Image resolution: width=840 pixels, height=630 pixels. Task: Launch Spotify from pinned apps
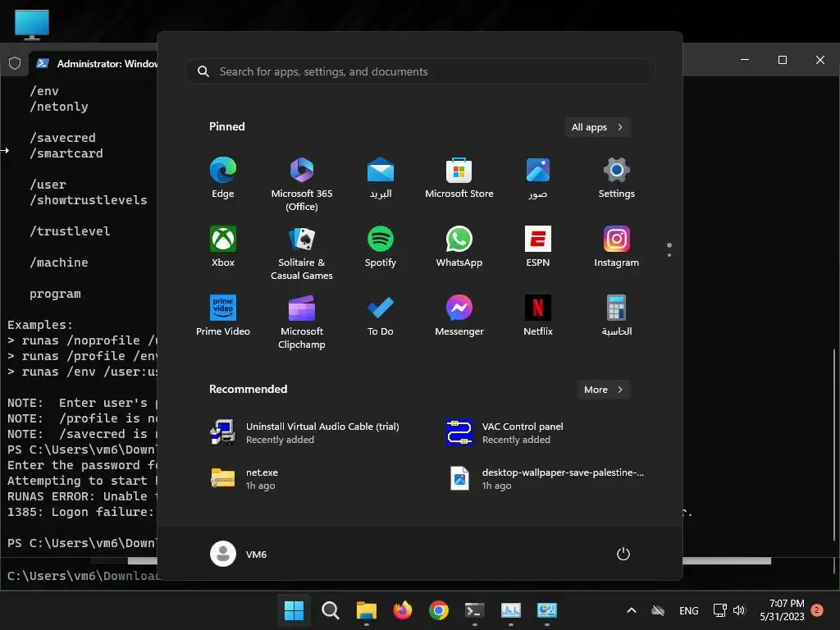coord(381,246)
